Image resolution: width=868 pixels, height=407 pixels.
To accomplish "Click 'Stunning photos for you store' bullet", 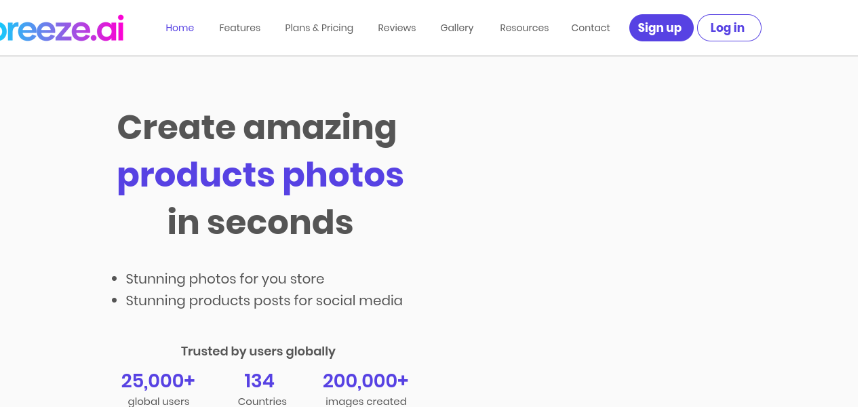I will [224, 279].
